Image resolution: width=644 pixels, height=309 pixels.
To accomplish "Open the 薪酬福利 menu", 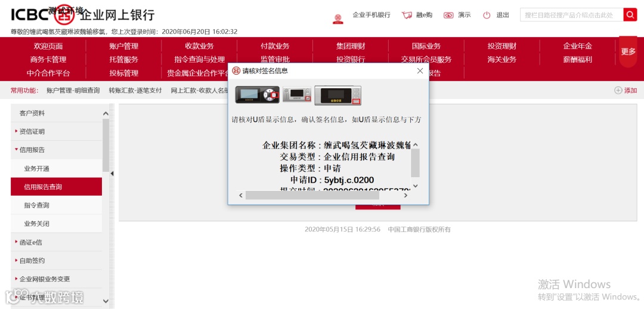I will point(577,60).
